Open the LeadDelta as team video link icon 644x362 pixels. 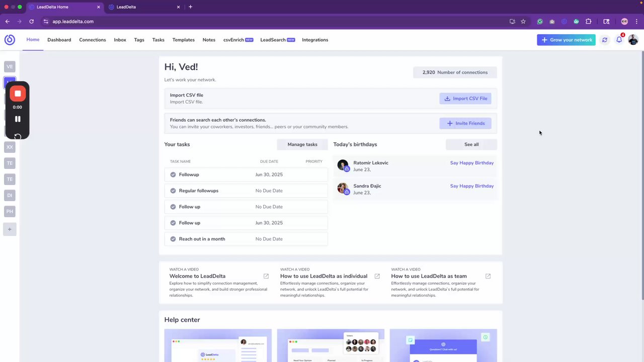pos(488,276)
